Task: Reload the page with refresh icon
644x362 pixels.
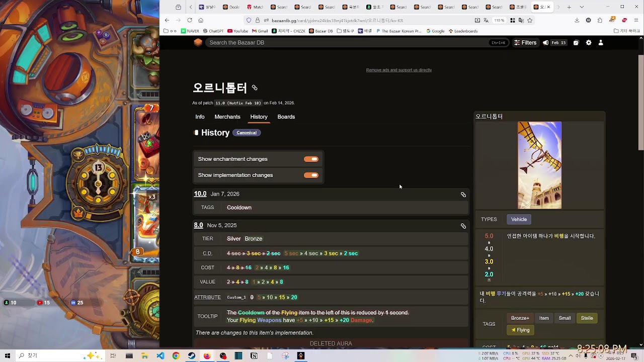Action: [x=190, y=20]
